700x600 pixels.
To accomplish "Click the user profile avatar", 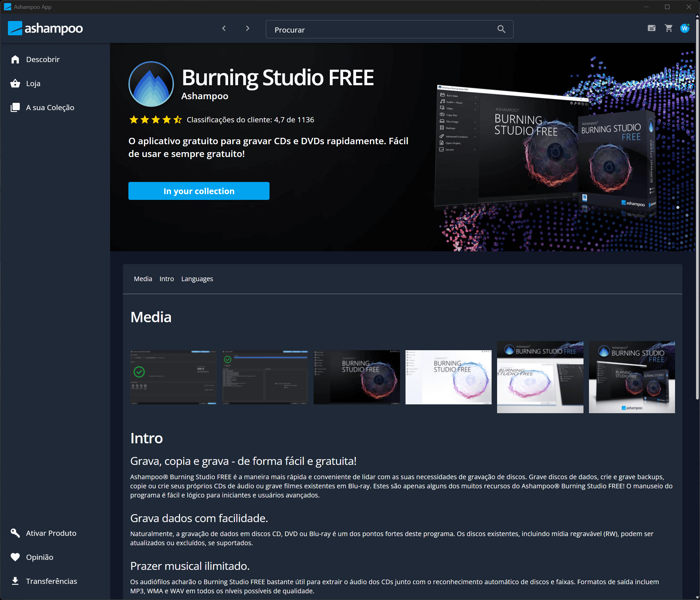I will (685, 28).
